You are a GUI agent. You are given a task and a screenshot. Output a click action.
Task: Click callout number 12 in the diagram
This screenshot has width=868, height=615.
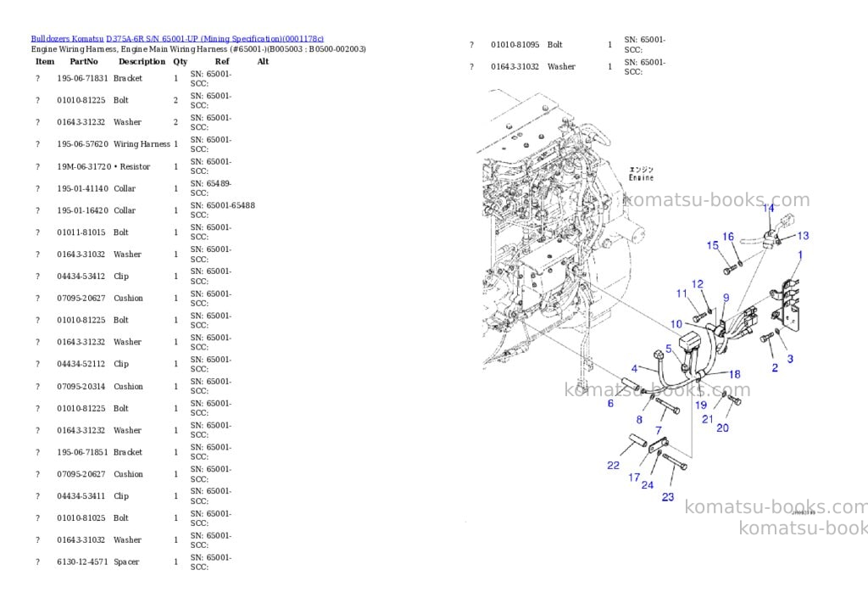pyautogui.click(x=698, y=283)
